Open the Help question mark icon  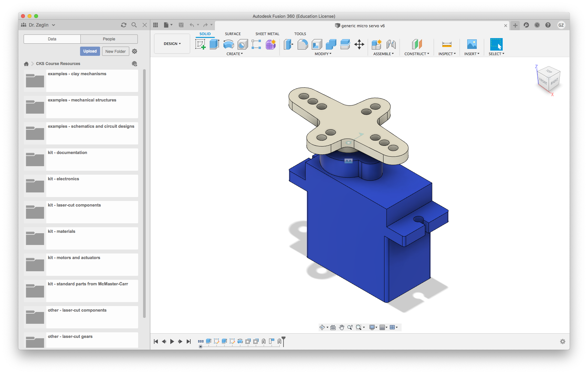[x=548, y=25]
